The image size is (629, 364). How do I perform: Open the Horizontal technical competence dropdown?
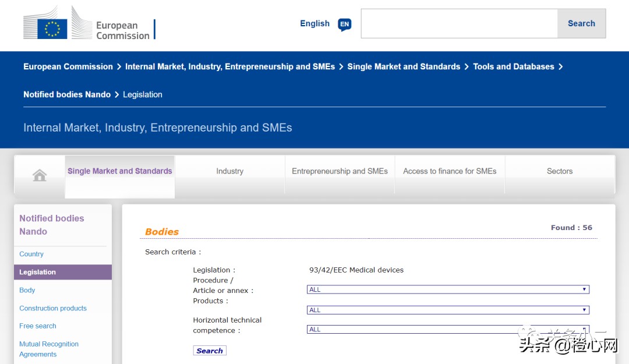(447, 329)
